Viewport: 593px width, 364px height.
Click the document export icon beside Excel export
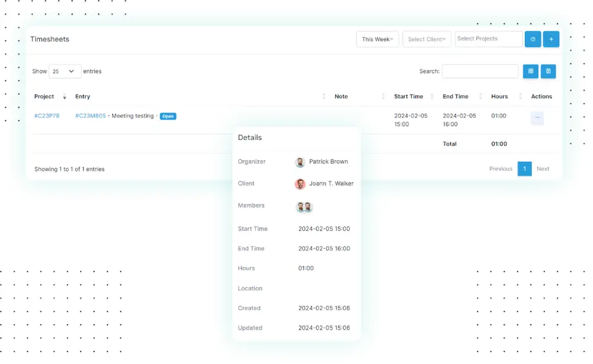click(548, 71)
